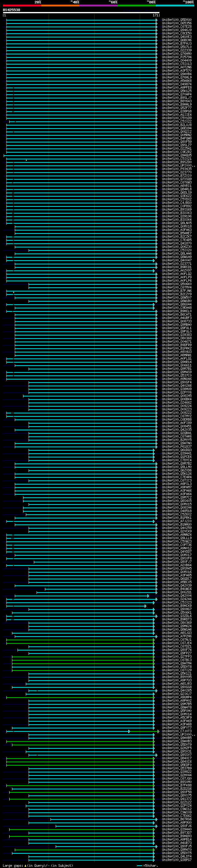Viewport: 197px width, 868px height.
Task: Click the green alignment bar for UniRef100_Q84XC6
Action: [80, 761]
